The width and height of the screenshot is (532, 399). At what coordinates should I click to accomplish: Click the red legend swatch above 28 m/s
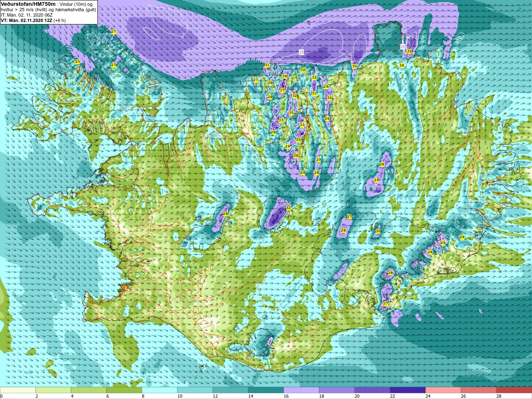point(514,390)
